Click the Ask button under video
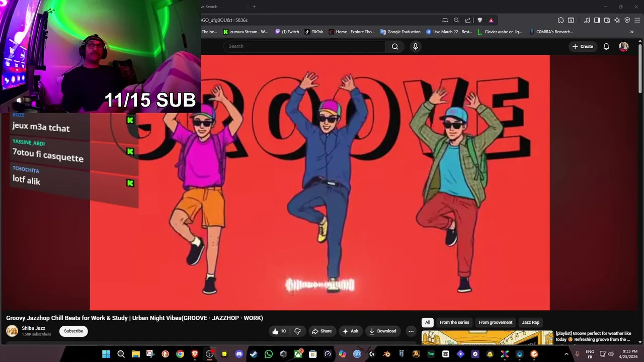 pos(350,331)
